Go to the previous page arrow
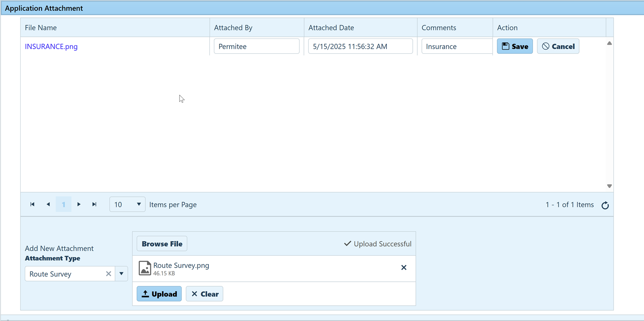Screen dimensions: 644x321 48,204
